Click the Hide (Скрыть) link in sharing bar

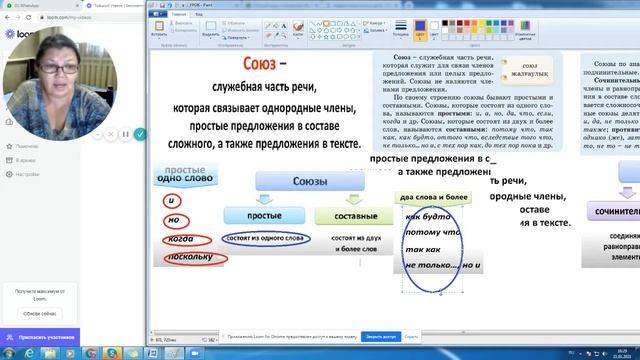pos(411,337)
